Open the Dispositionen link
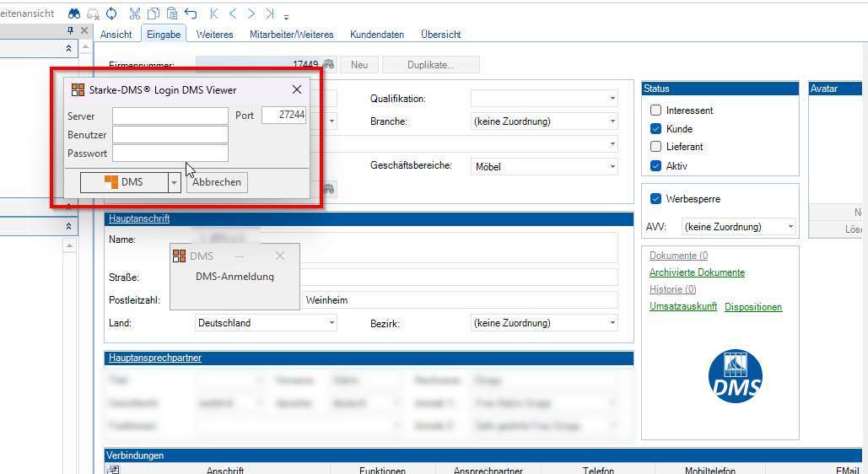This screenshot has width=868, height=474. 752,307
